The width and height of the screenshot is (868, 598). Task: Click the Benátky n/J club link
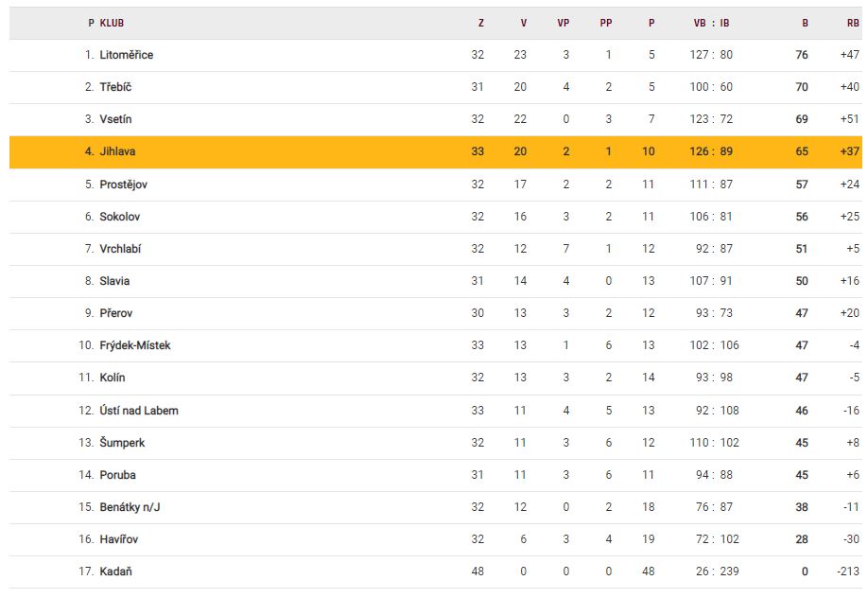tap(130, 507)
